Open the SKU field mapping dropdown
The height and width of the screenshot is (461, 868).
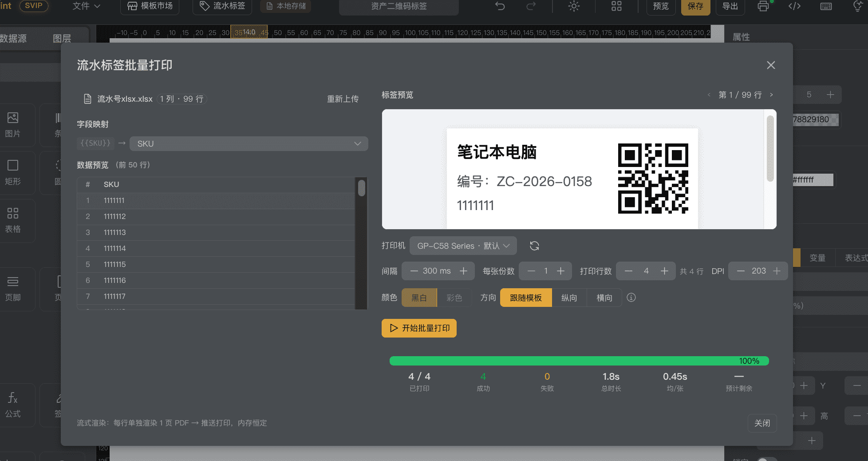pyautogui.click(x=249, y=143)
